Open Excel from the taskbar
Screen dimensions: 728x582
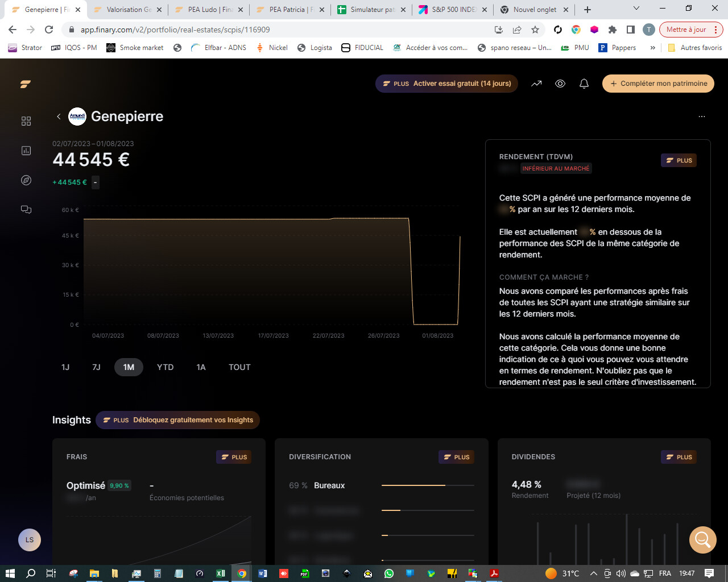[x=220, y=573]
